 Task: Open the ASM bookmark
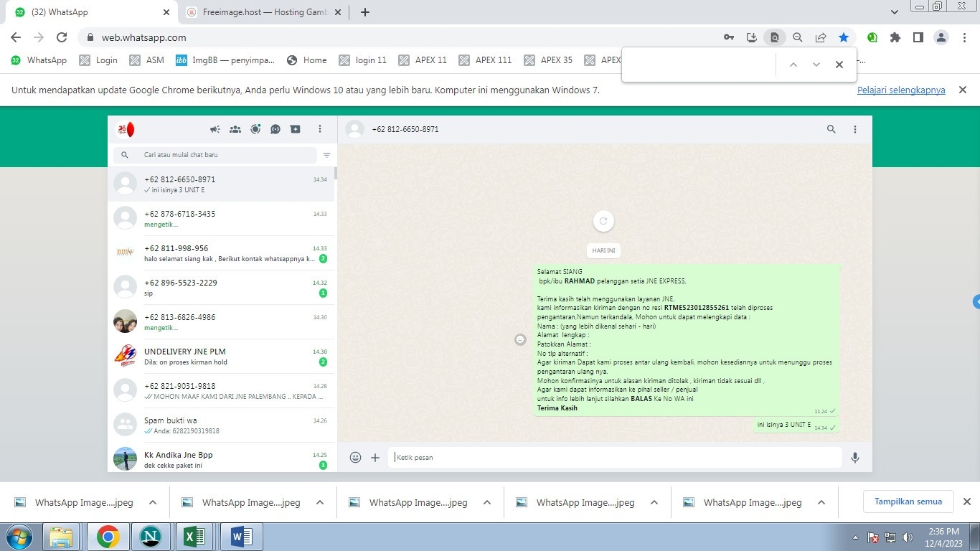147,60
